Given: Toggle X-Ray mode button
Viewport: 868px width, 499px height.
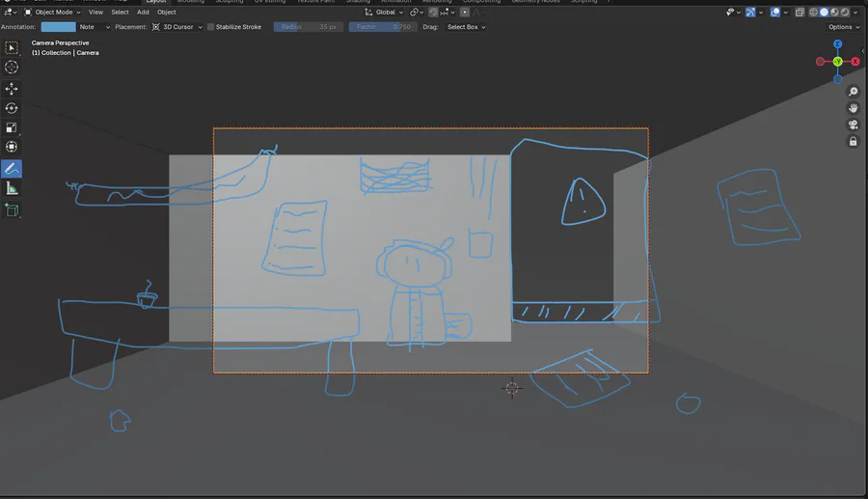Looking at the screenshot, I should coord(800,13).
